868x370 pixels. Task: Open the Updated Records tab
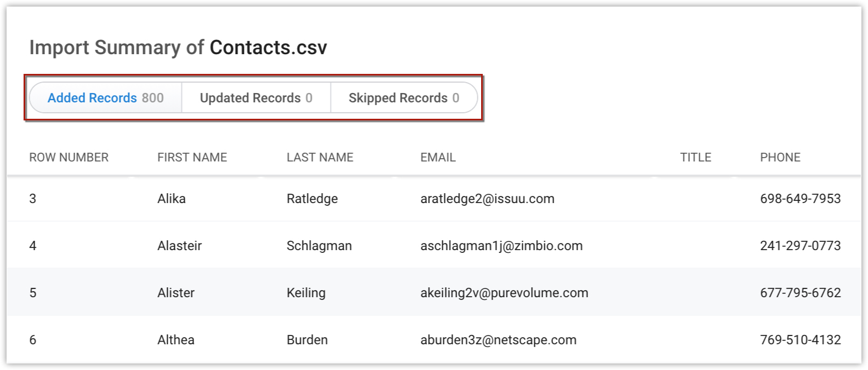tap(256, 98)
